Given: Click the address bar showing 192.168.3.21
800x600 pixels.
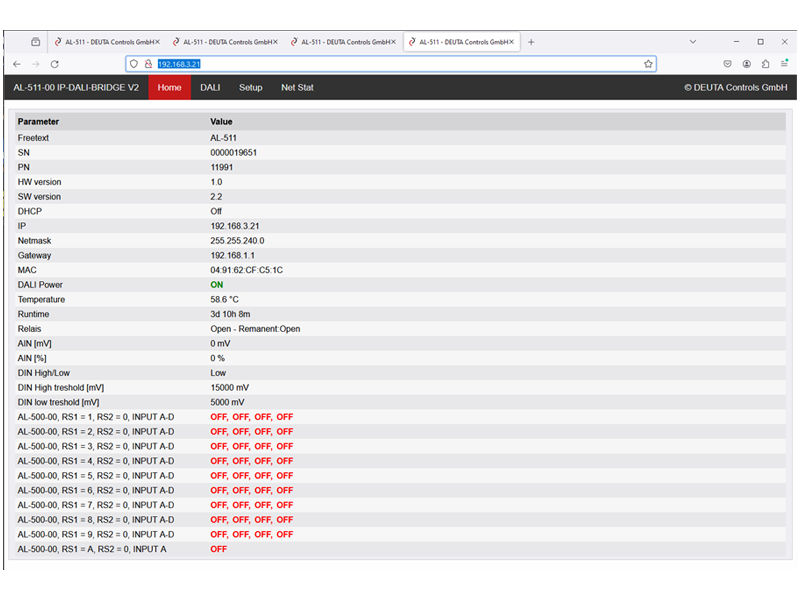Looking at the screenshot, I should (400, 64).
